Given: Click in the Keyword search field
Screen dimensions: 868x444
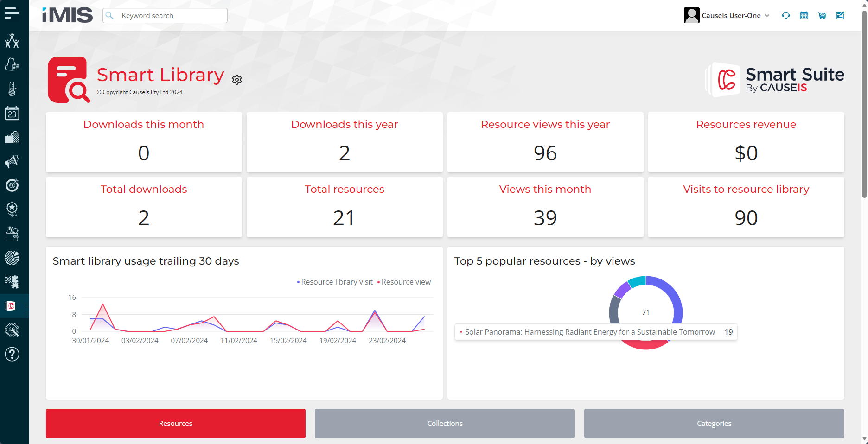Looking at the screenshot, I should tap(165, 15).
